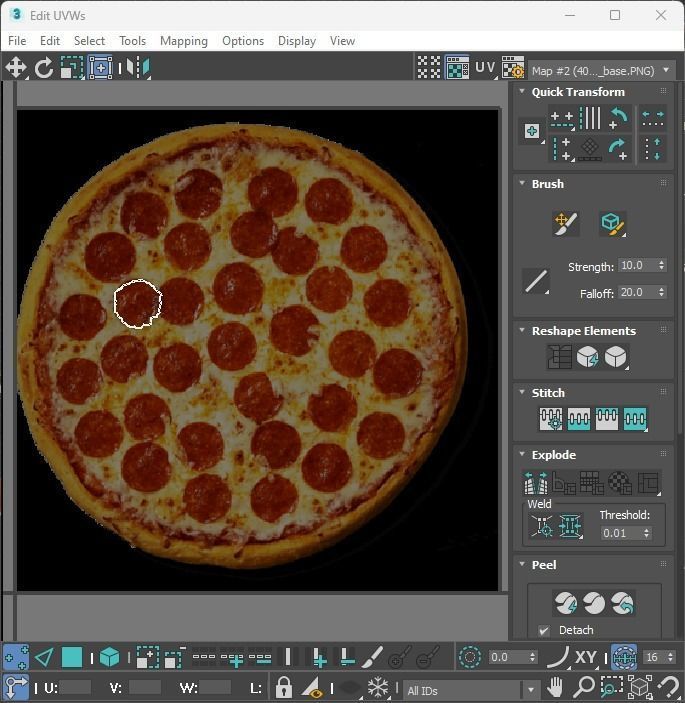Click the linear brush falloff type icon
The height and width of the screenshot is (703, 685).
pos(536,282)
